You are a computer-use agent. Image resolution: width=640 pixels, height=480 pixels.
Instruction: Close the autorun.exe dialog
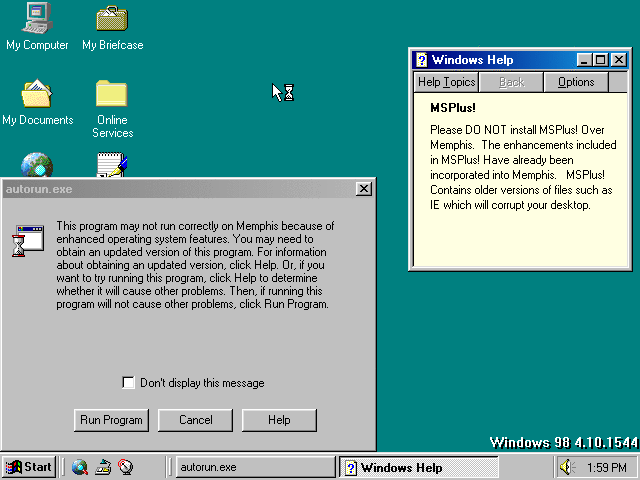click(x=363, y=189)
